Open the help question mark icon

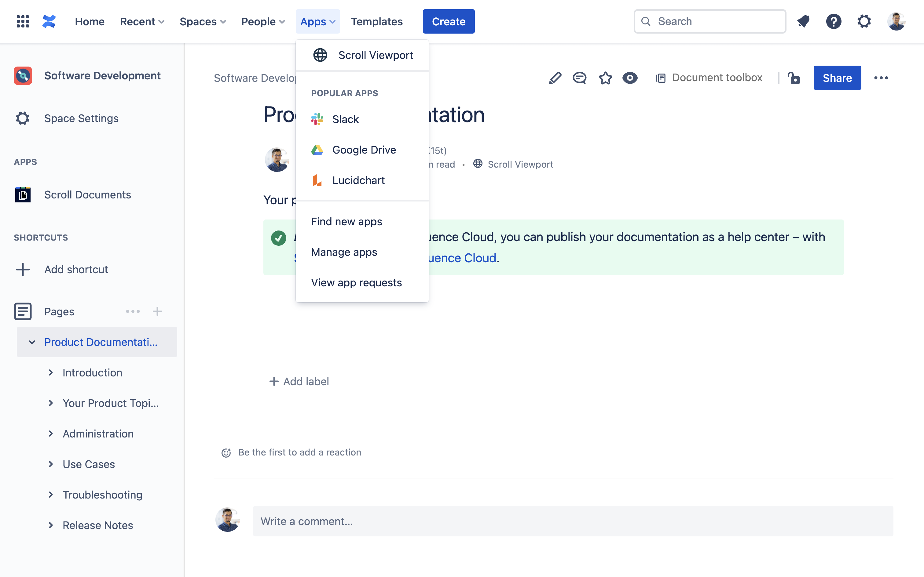[x=834, y=21]
